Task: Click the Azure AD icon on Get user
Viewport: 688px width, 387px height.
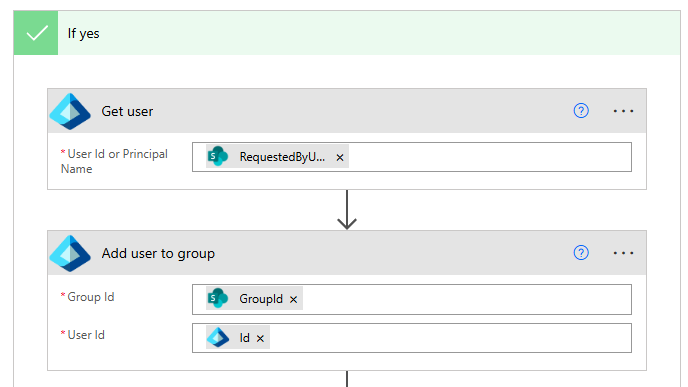Action: [x=70, y=111]
